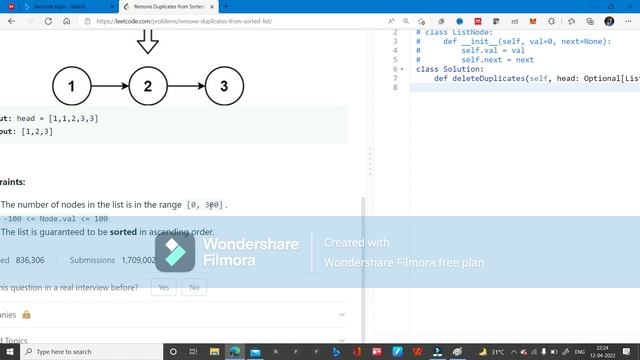640x360 pixels.
Task: Click the zoom magnifier icon in address bar
Action: [x=406, y=21]
